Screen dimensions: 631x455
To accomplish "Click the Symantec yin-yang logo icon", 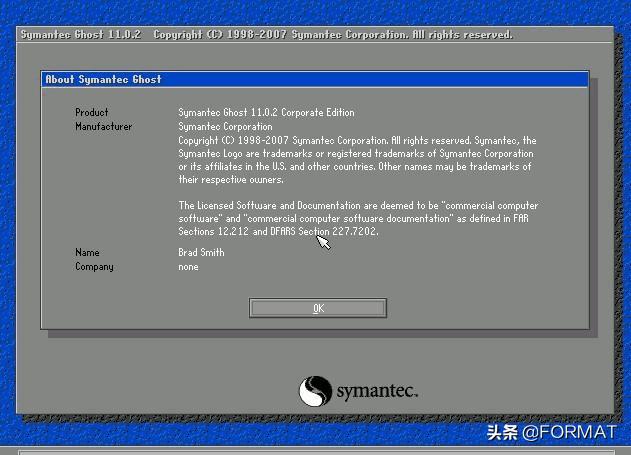I will [x=315, y=391].
